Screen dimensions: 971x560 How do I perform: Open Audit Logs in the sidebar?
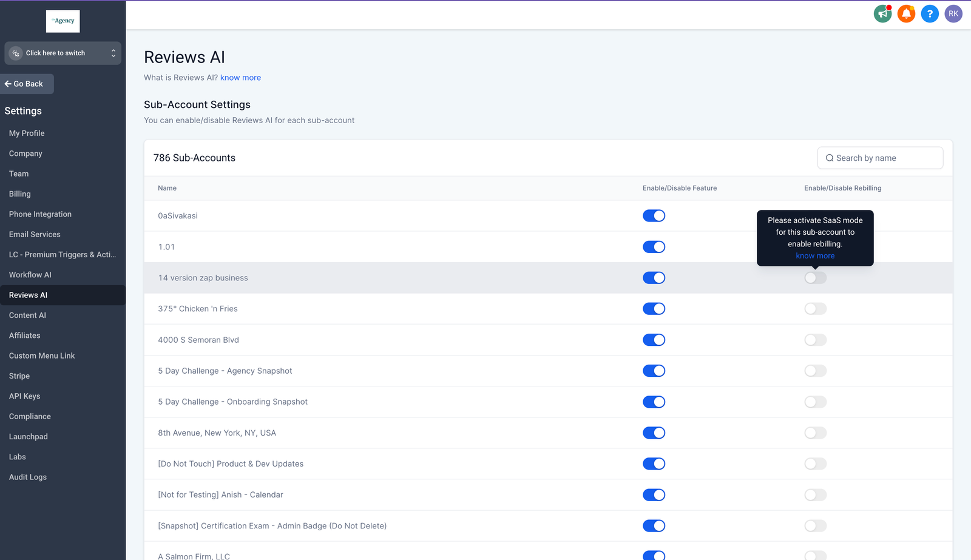click(28, 477)
